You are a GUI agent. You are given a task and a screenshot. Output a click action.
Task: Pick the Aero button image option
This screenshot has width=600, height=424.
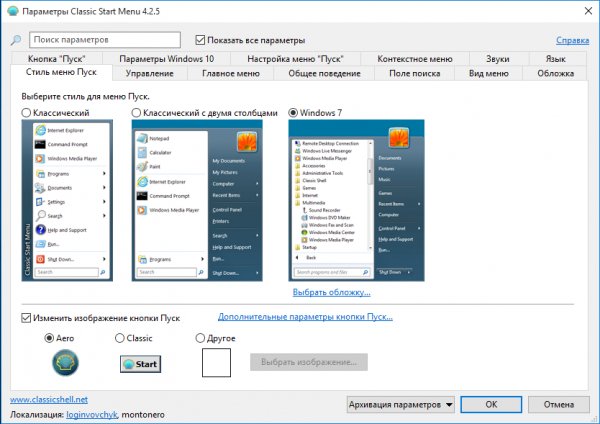click(x=49, y=338)
